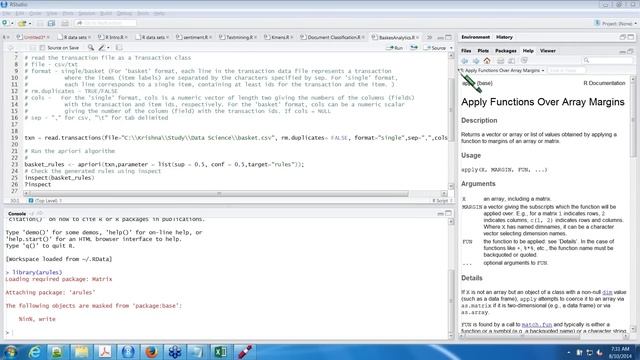Image resolution: width=640 pixels, height=360 pixels.
Task: Click the Help pane vertical scrollbar
Action: (633, 204)
